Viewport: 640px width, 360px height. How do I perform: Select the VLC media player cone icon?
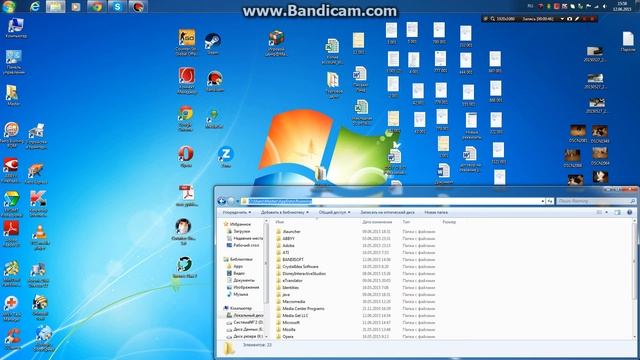click(x=40, y=237)
